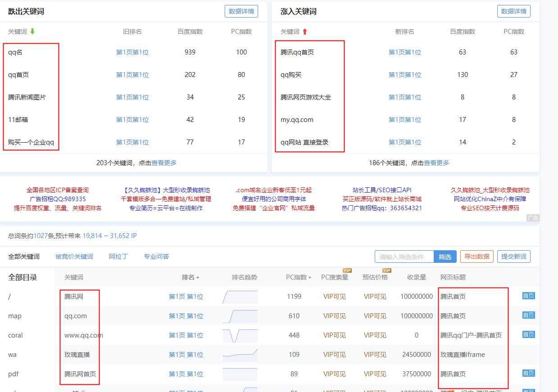Select root directory / in 全部目录
Viewport: 558px width, 392px height.
9,297
